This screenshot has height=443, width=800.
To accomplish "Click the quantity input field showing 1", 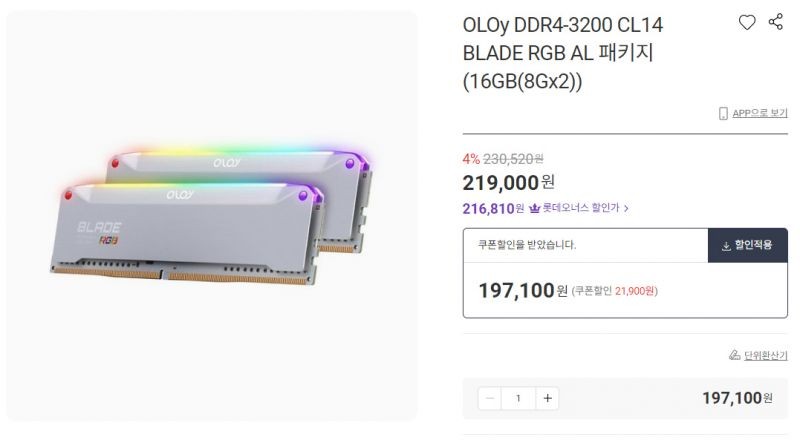I will point(518,398).
